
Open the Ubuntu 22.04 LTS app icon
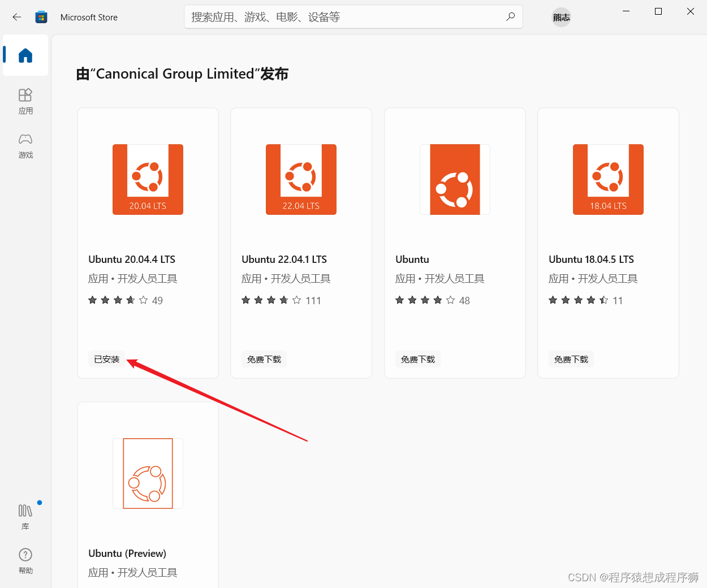[x=301, y=179]
